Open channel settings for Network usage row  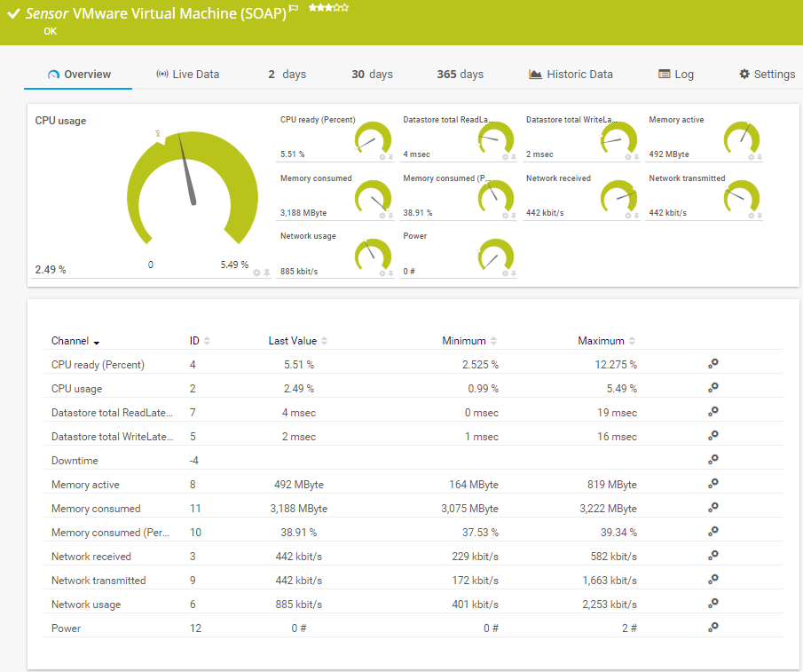pyautogui.click(x=712, y=604)
